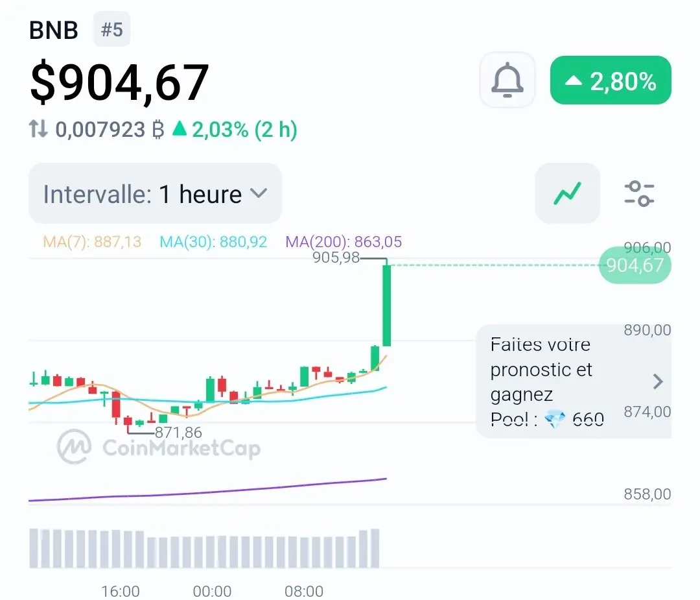Open chart indicator settings sliders icon

pyautogui.click(x=639, y=193)
